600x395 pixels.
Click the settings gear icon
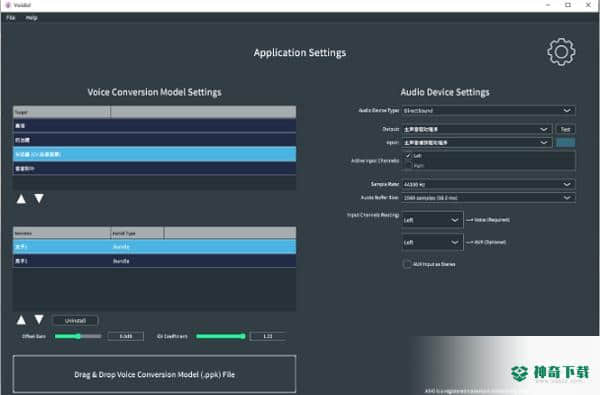561,52
